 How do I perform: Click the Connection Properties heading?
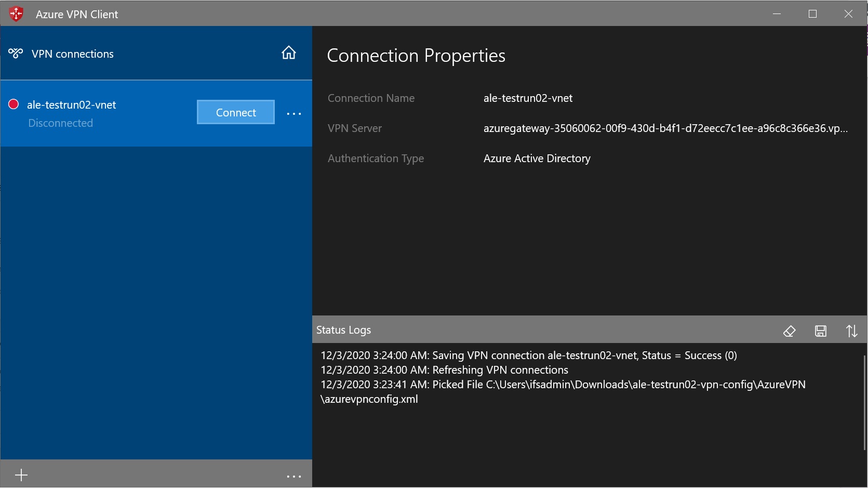pos(416,56)
